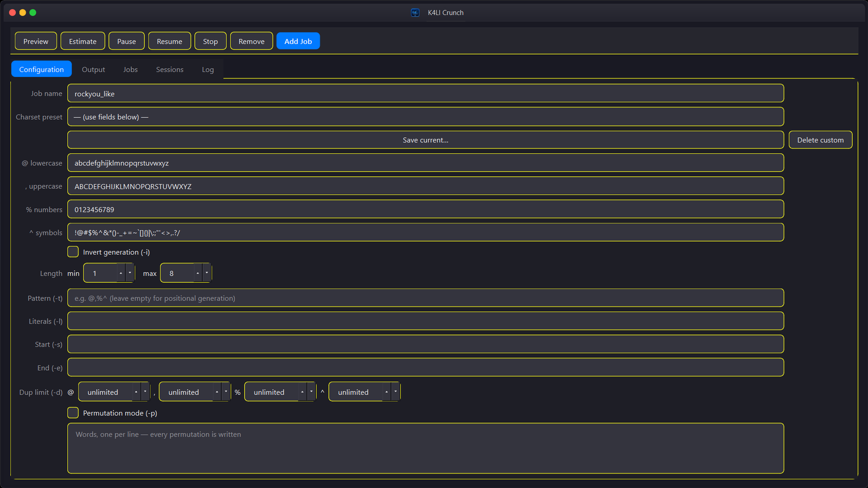Decrease the max length stepper down arrow
Viewport: 868px width, 488px height.
207,273
